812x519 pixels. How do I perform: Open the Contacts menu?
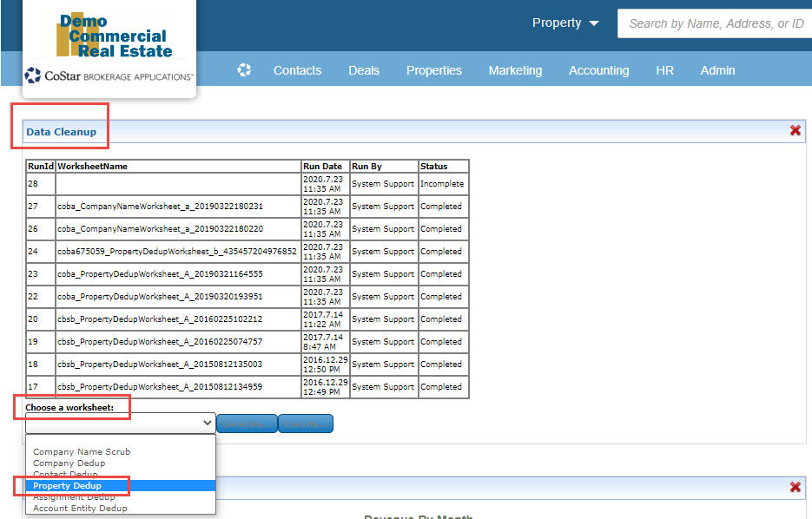point(297,70)
